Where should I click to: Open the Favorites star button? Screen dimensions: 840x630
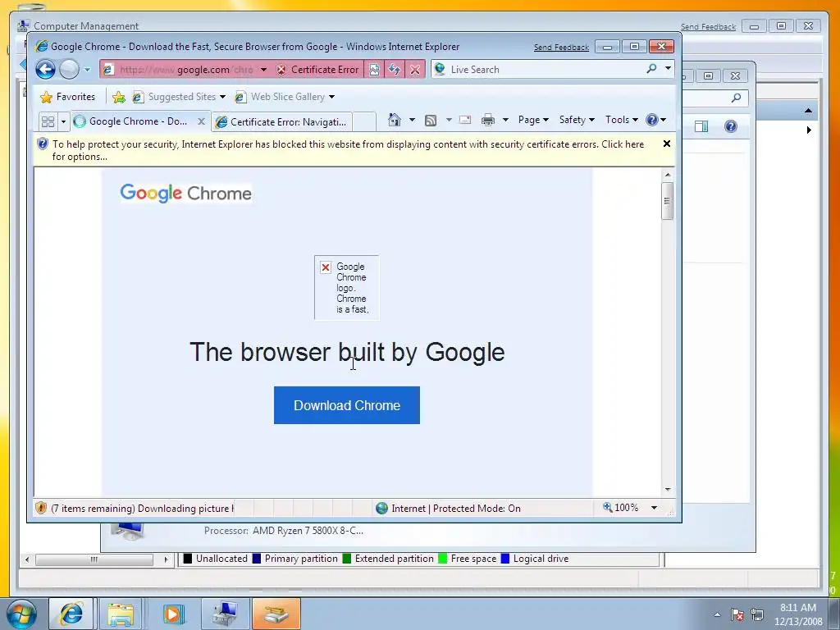point(67,97)
